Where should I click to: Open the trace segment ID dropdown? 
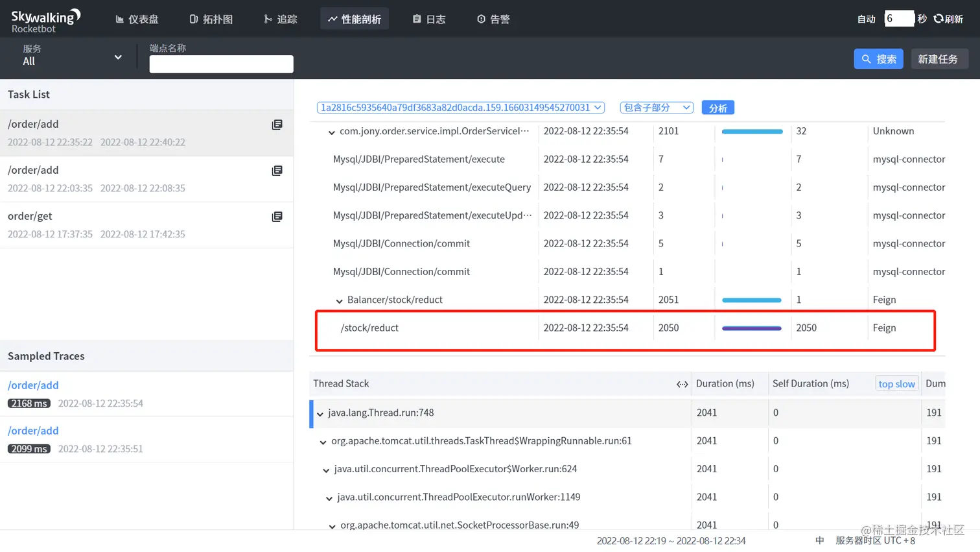pyautogui.click(x=460, y=108)
